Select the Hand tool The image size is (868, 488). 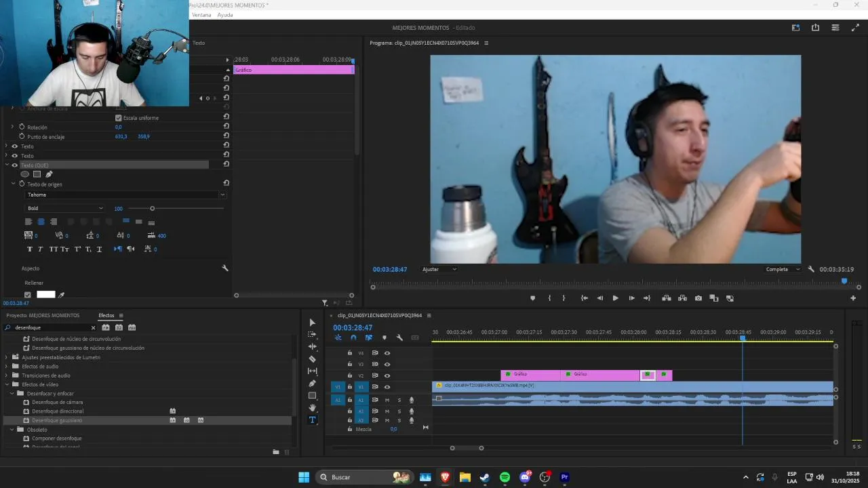[312, 408]
